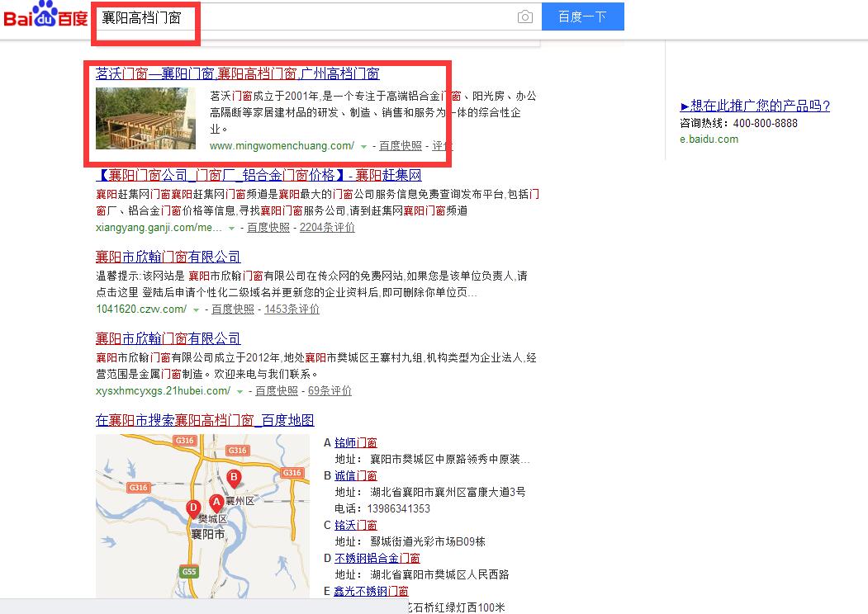This screenshot has width=868, height=614.
Task: Open map listing E 鑫光不锈钢门窗
Action: pos(371,592)
